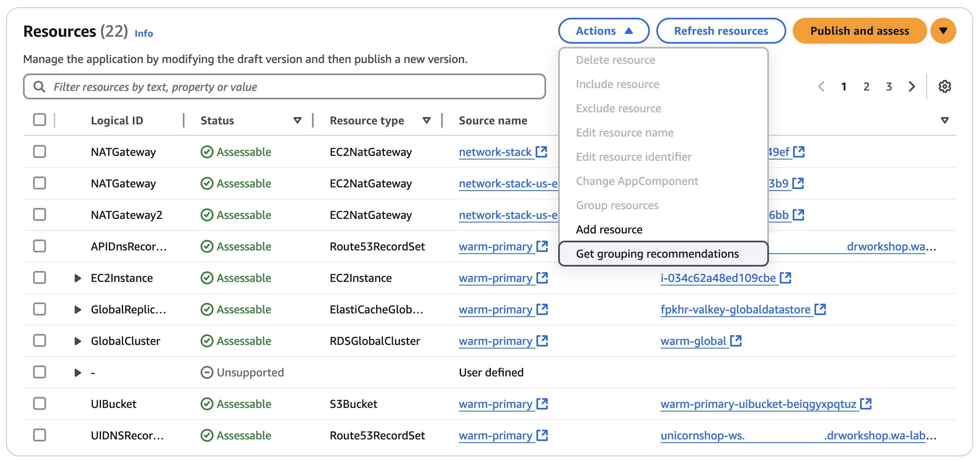Image resolution: width=980 pixels, height=462 pixels.
Task: Open warm-primary-uibucket via its external link icon
Action: click(x=865, y=403)
